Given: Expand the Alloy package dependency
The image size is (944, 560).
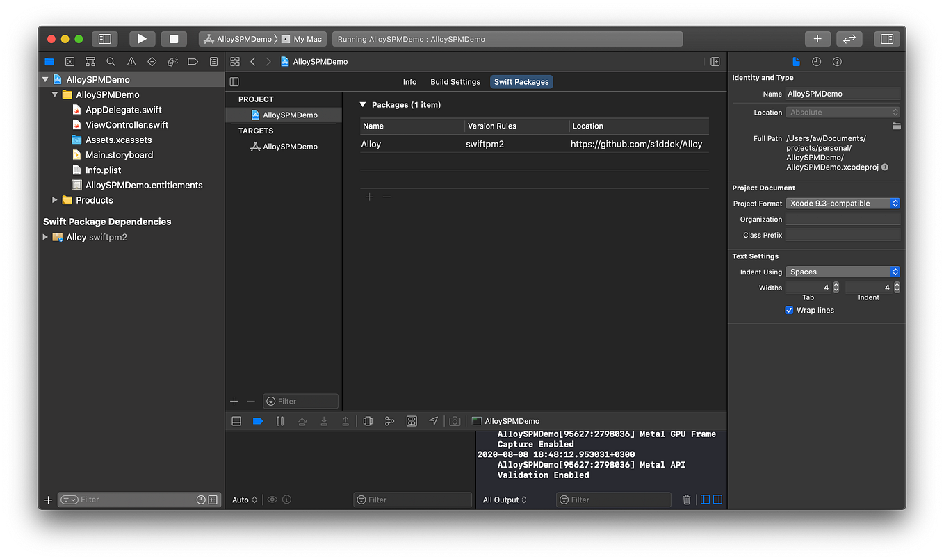Looking at the screenshot, I should (x=46, y=237).
